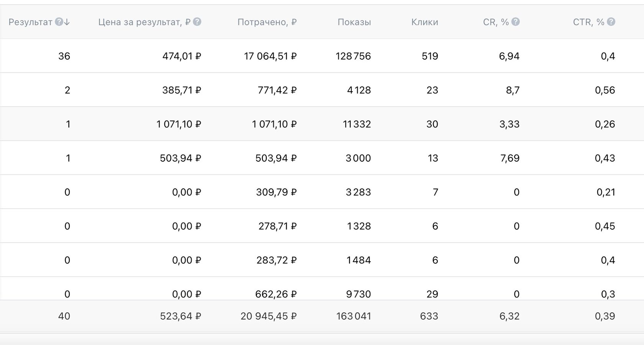This screenshot has height=345, width=644.
Task: Click sort arrow on Результат column
Action: click(x=67, y=22)
